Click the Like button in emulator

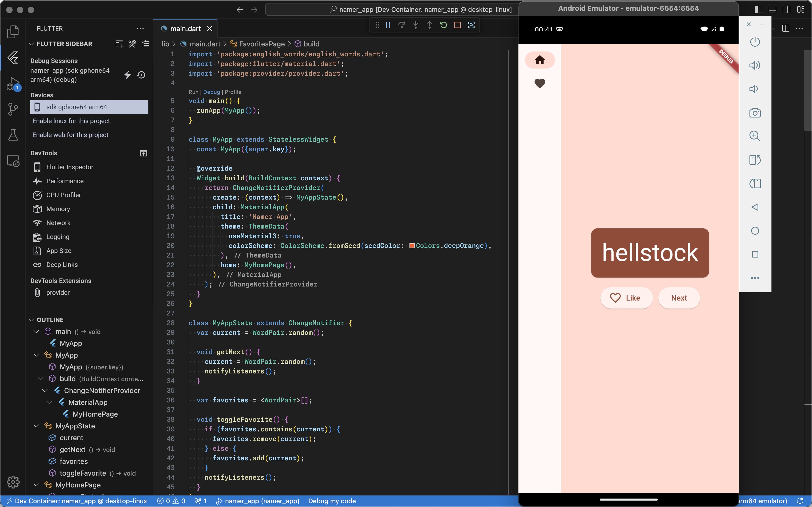point(626,298)
